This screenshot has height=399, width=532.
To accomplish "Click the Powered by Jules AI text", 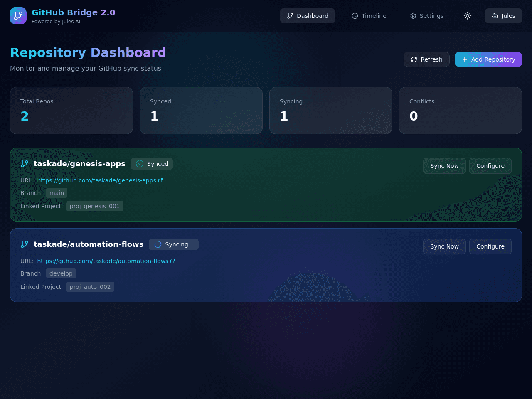I will [x=56, y=22].
